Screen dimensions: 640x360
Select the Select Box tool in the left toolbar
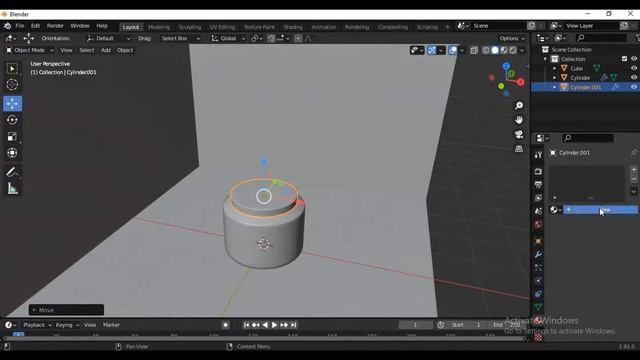(x=12, y=69)
